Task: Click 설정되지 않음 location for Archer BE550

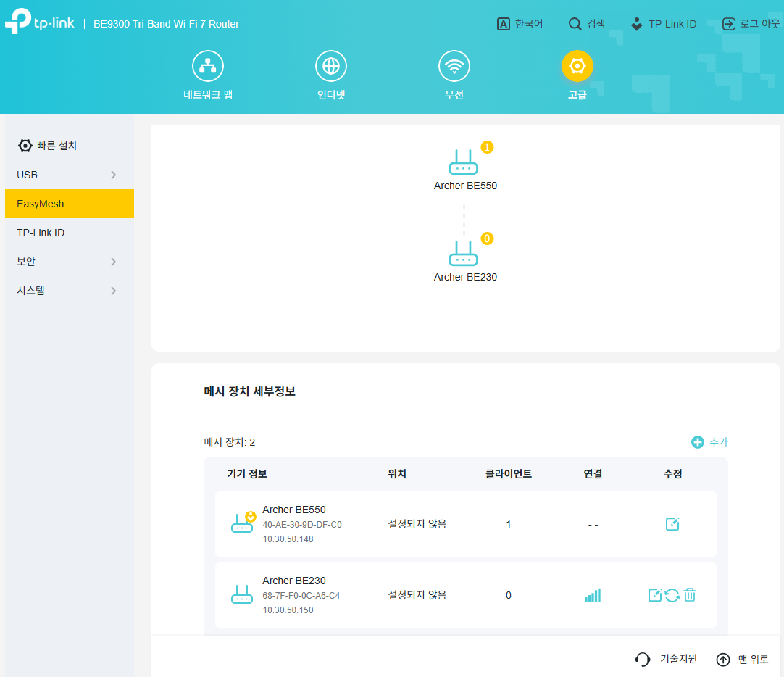Action: (x=417, y=524)
